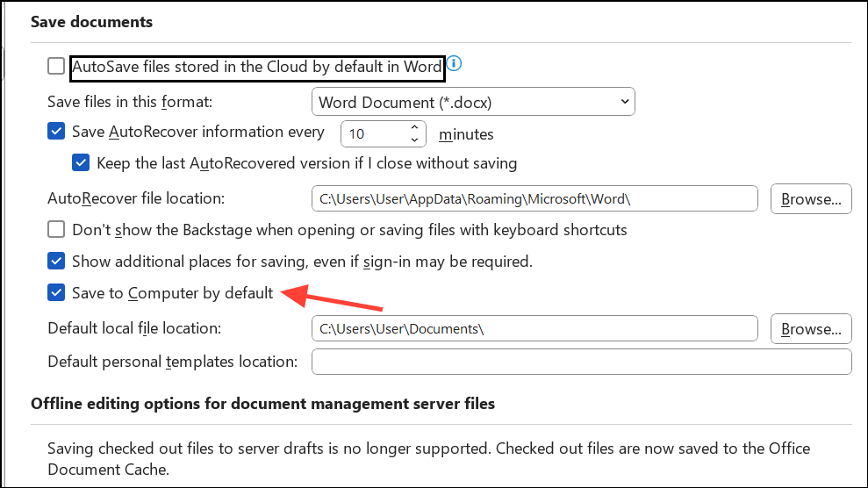Uncheck Keep the last AutoRecovered version

pyautogui.click(x=81, y=162)
